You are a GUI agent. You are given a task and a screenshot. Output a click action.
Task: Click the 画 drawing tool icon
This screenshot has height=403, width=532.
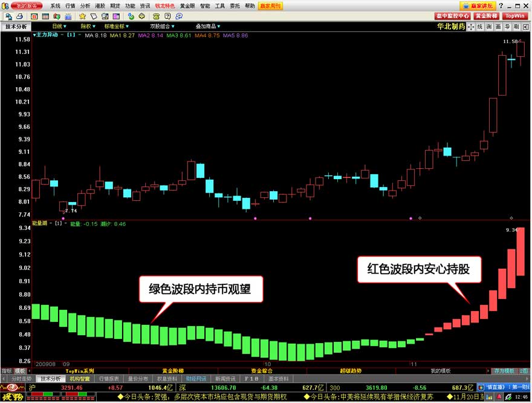498,27
